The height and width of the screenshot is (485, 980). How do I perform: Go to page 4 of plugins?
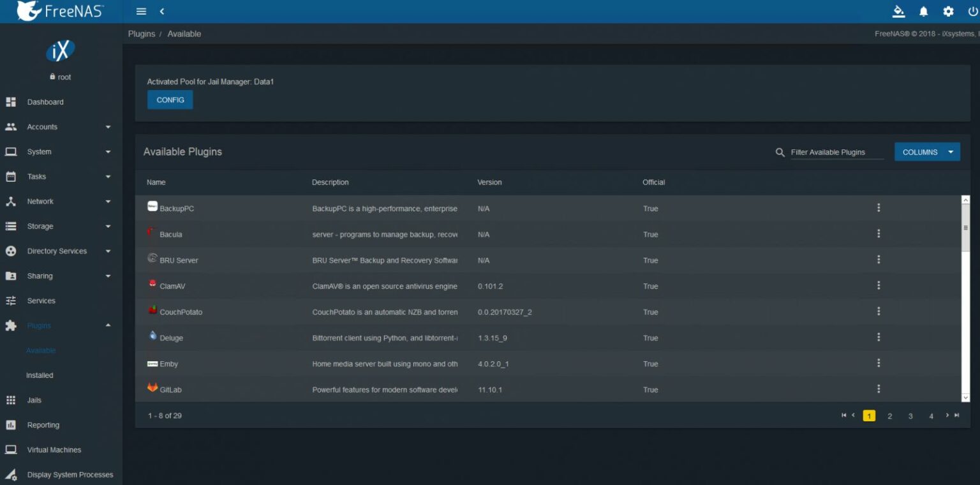click(931, 416)
